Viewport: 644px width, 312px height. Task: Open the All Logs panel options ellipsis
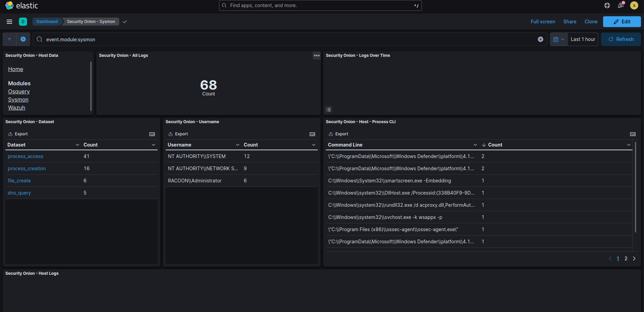coord(316,55)
